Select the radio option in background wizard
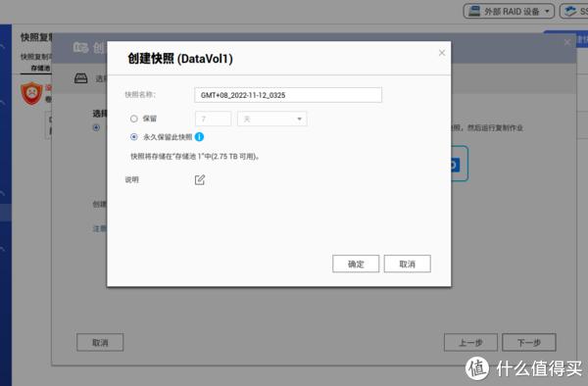Screen dimensions: 588x386 [x=96, y=127]
